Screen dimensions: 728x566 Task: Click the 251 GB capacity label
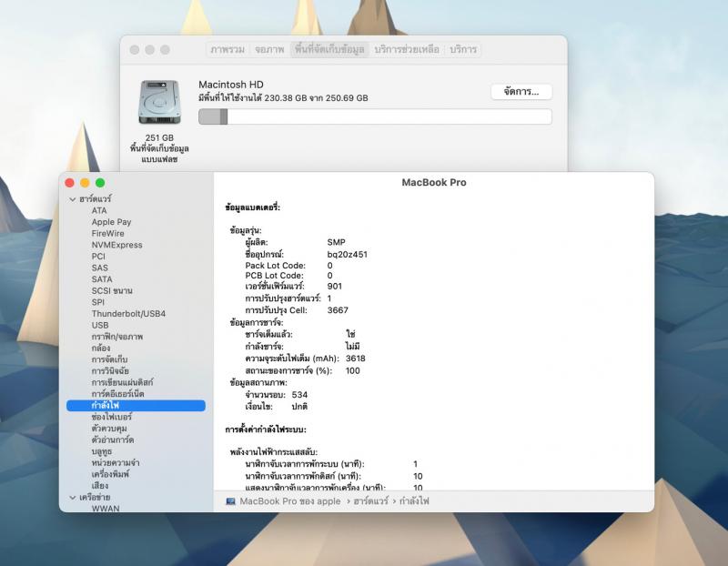(x=159, y=138)
